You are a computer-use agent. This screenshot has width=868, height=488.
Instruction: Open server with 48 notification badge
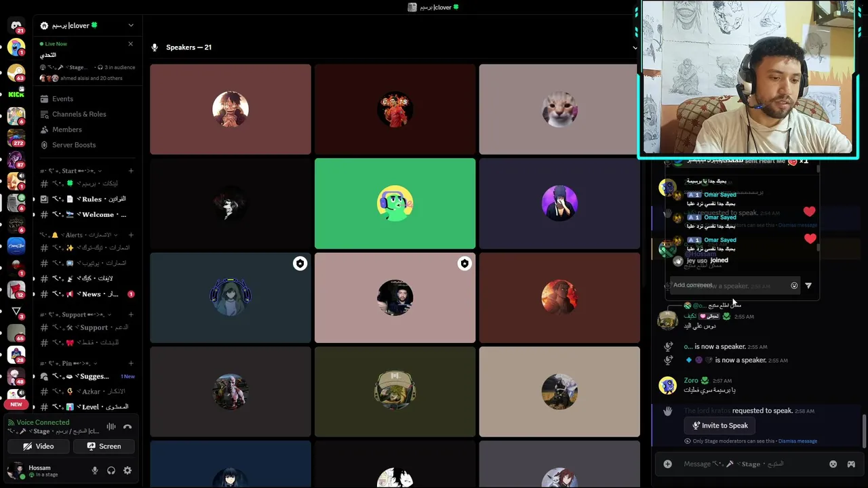(16, 376)
